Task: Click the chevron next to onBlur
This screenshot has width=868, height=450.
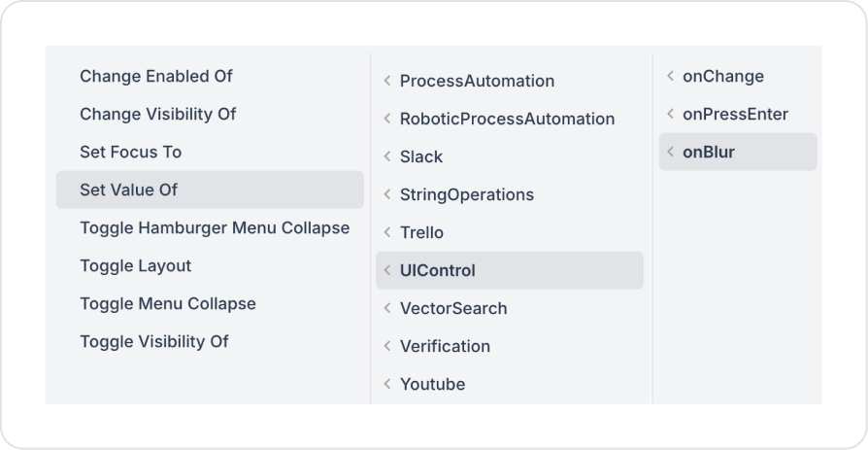Action: point(670,153)
